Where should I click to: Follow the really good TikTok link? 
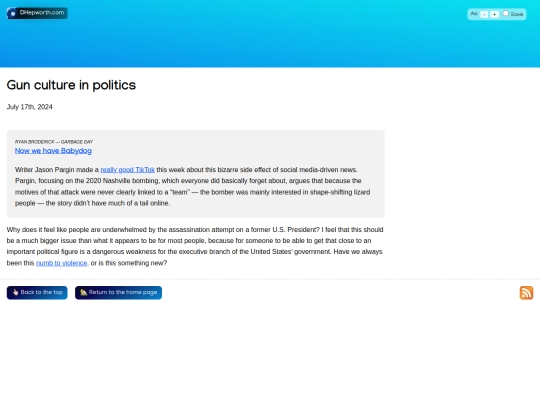(127, 170)
